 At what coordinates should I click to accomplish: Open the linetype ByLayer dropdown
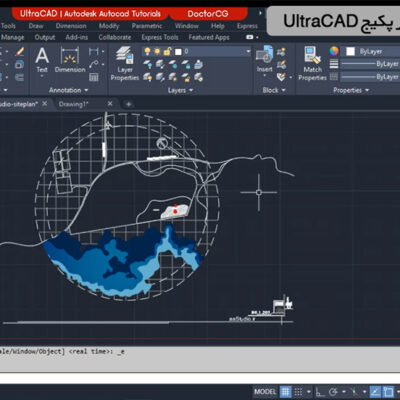[x=370, y=77]
